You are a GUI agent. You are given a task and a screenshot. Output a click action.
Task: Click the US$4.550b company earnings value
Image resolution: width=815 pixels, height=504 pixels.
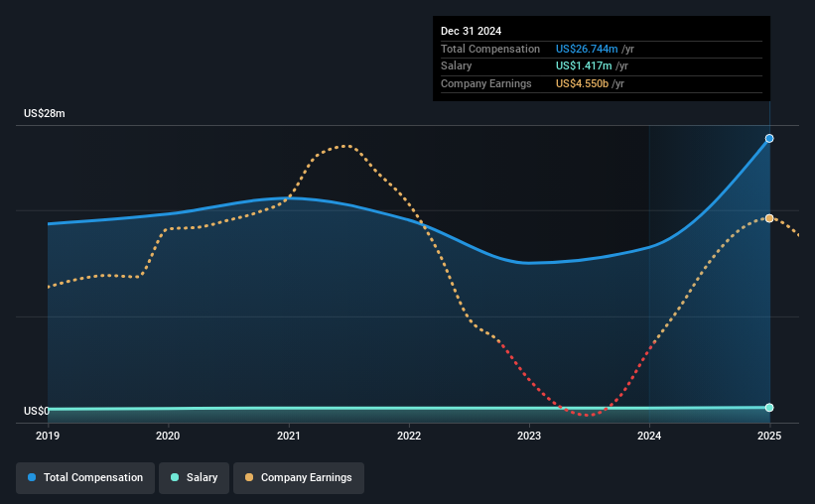click(582, 83)
